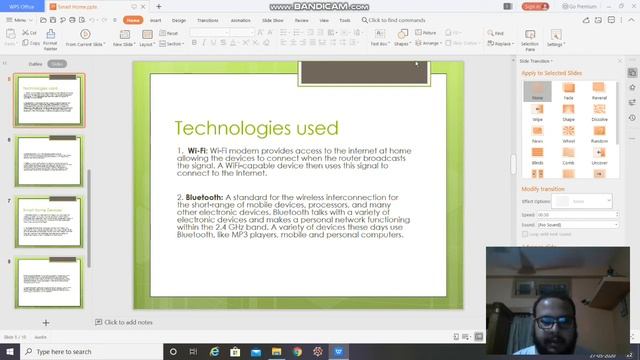
Task: Select the Uncover transition effect
Action: [x=599, y=156]
